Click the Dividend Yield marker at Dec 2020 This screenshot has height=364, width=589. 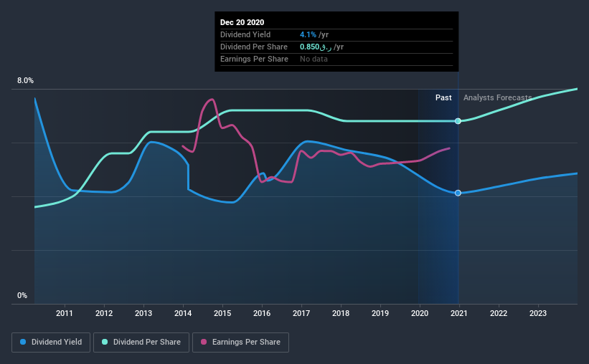458,193
